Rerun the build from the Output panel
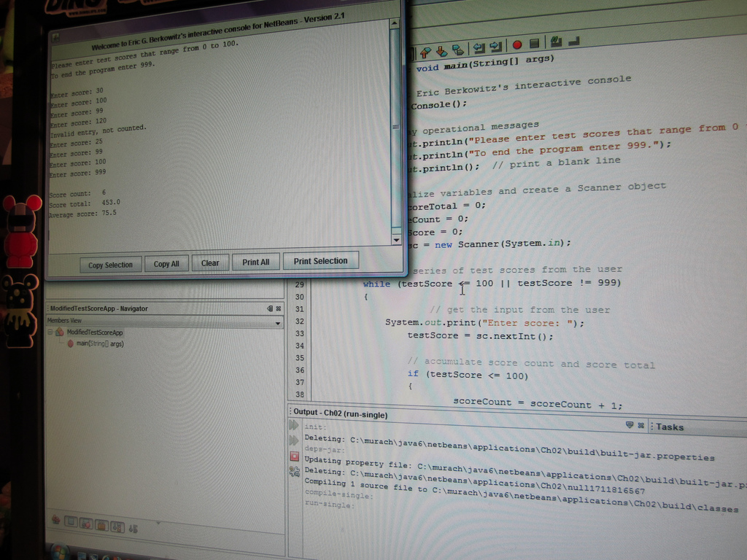This screenshot has height=560, width=747. [293, 425]
